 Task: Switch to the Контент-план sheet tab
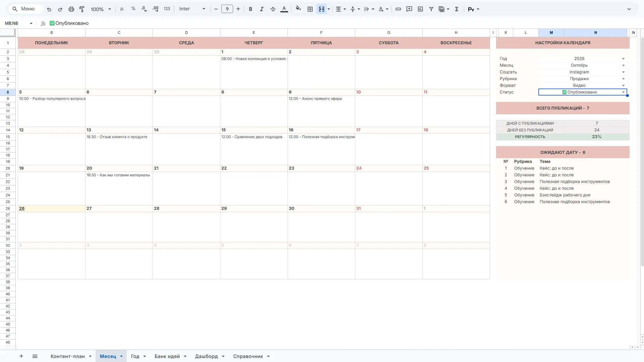point(67,356)
